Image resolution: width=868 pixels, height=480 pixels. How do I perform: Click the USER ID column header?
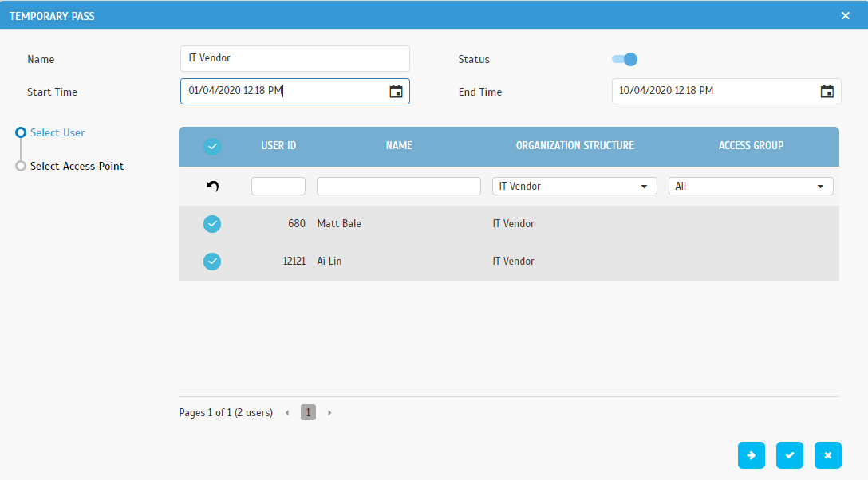[278, 145]
